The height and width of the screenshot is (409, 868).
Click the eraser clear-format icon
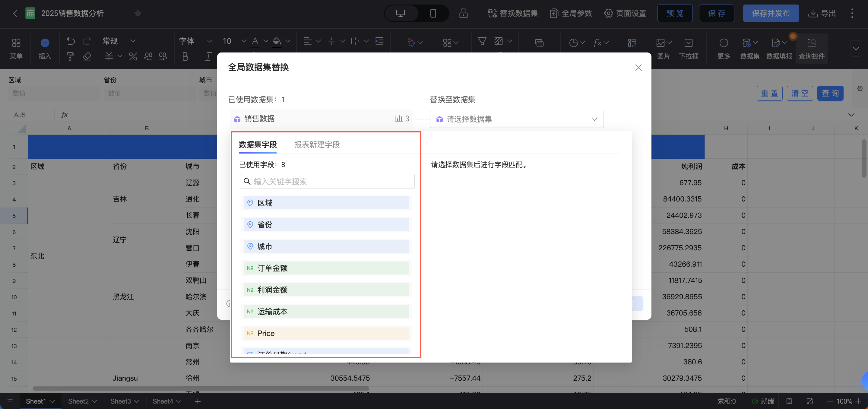(87, 57)
